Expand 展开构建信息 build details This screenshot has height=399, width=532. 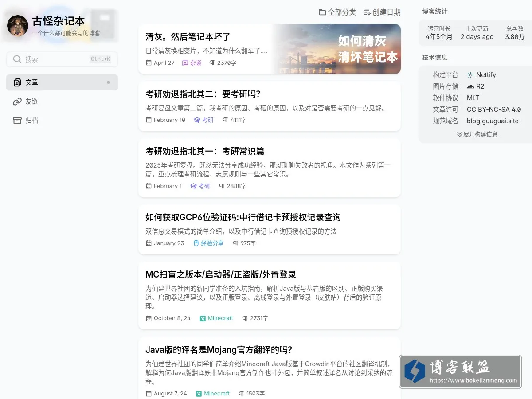click(x=477, y=134)
